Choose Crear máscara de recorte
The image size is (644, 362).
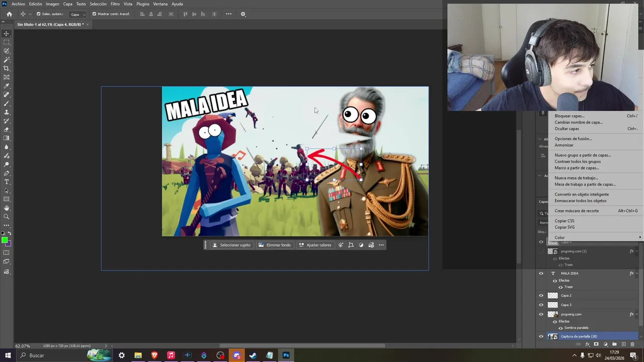pos(577,211)
